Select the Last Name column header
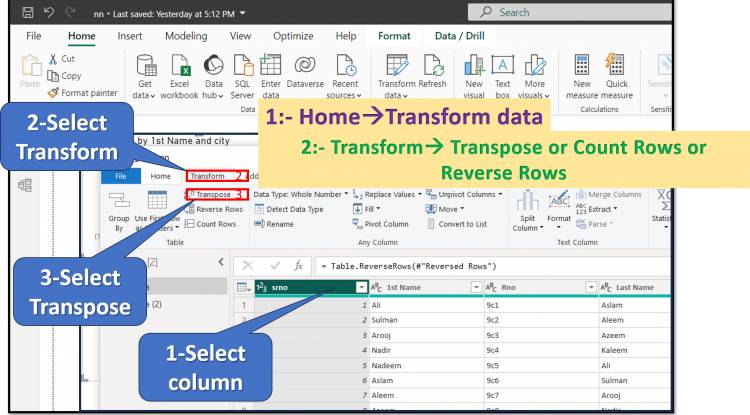 pyautogui.click(x=635, y=287)
